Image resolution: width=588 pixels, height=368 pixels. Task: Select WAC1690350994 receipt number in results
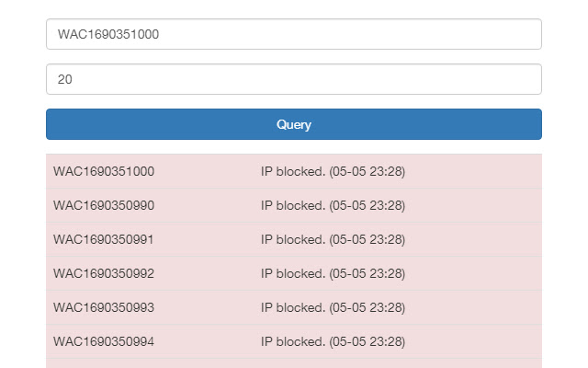104,341
